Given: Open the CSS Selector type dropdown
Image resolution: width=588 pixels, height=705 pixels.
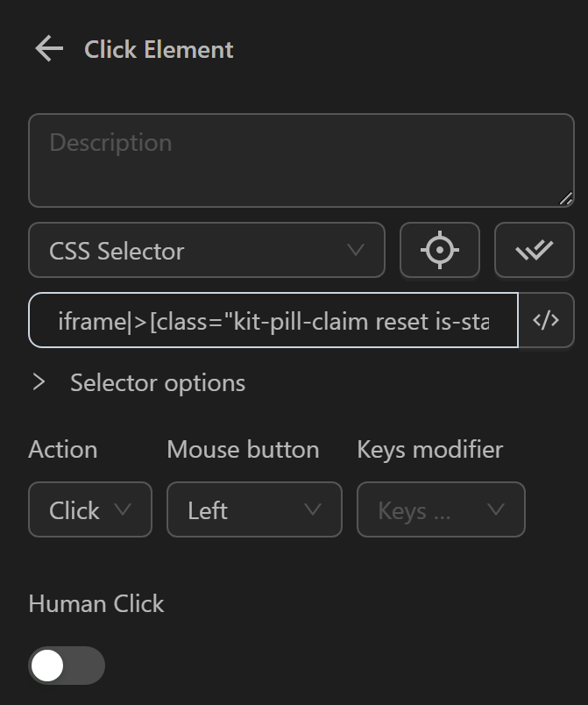Looking at the screenshot, I should pos(206,250).
